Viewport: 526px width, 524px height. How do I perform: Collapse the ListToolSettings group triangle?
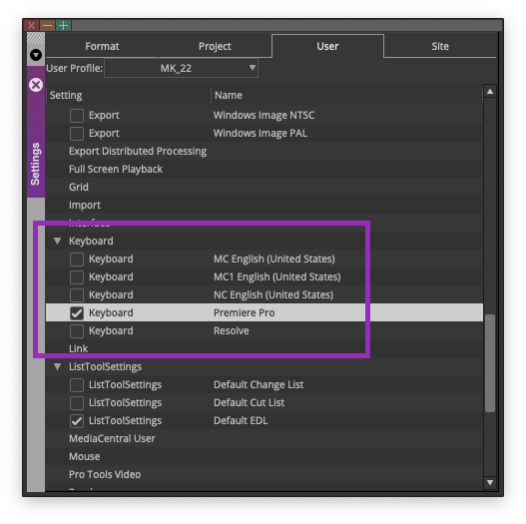point(57,367)
